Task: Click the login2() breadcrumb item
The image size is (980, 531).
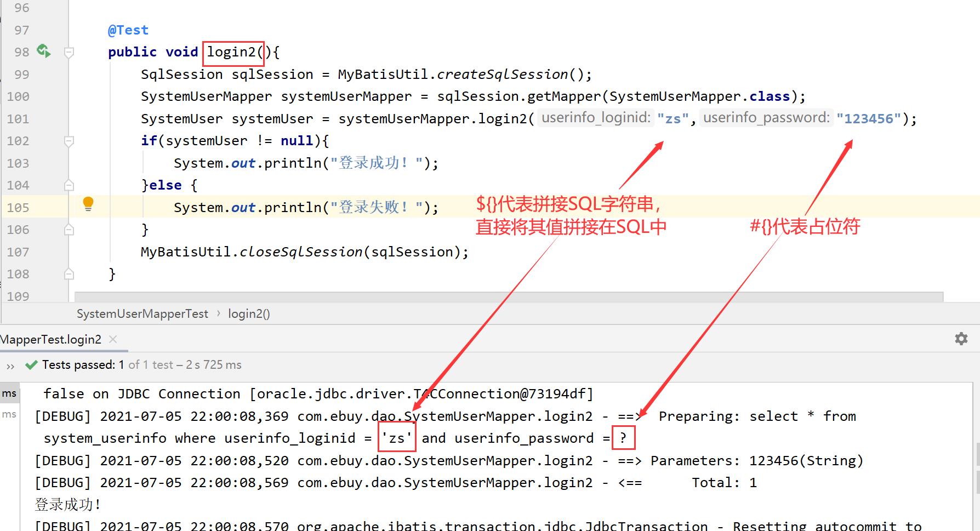Action: [x=249, y=313]
